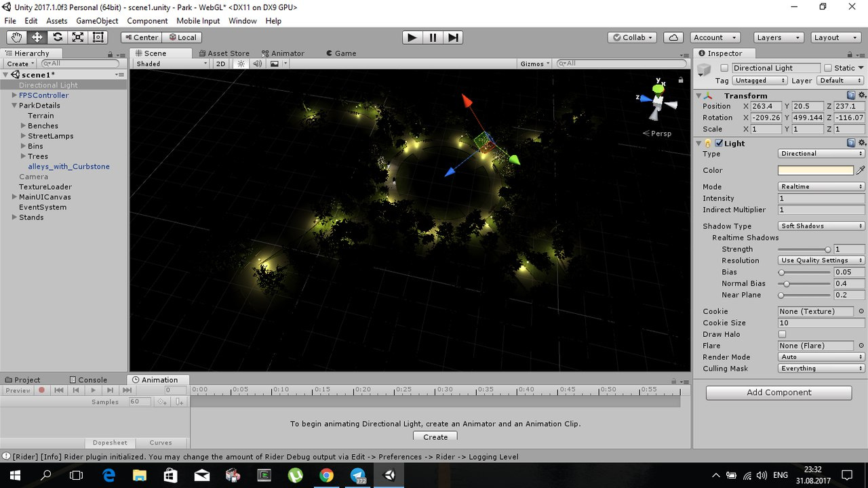Viewport: 868px width, 488px height.
Task: Click the light Intensity field
Action: coord(821,198)
